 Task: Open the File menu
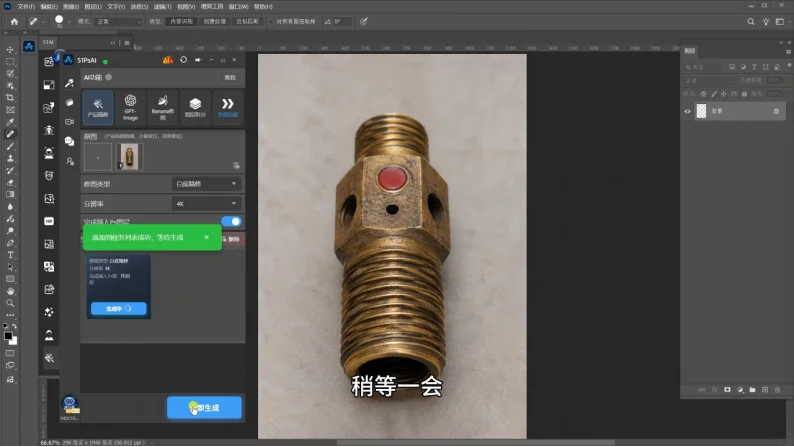pos(26,7)
